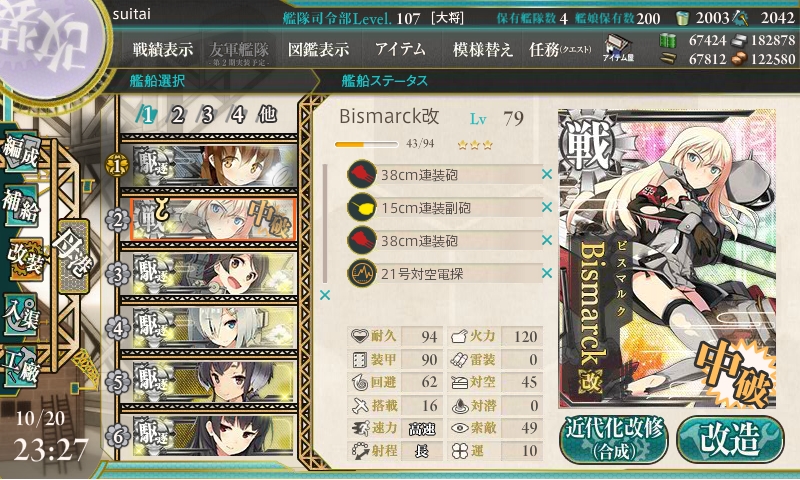Open the 編成 fleet organization sidebar icon
Screen dimensions: 800x480
21,153
